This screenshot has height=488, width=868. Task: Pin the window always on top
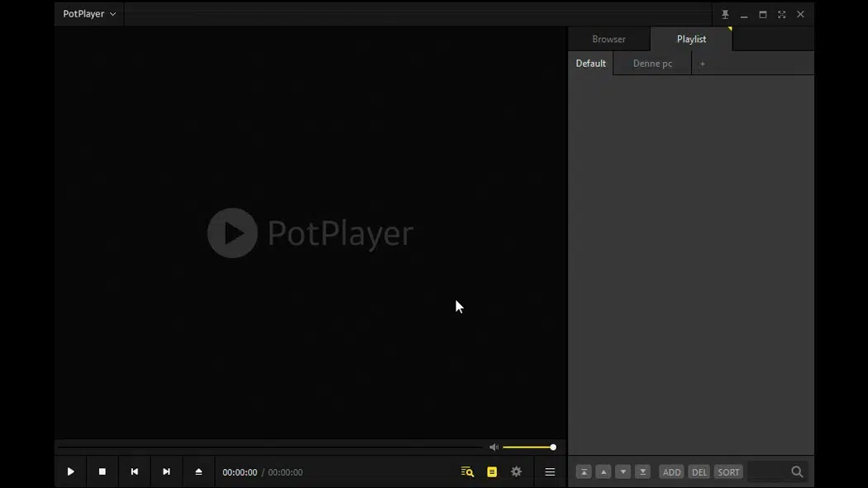725,14
